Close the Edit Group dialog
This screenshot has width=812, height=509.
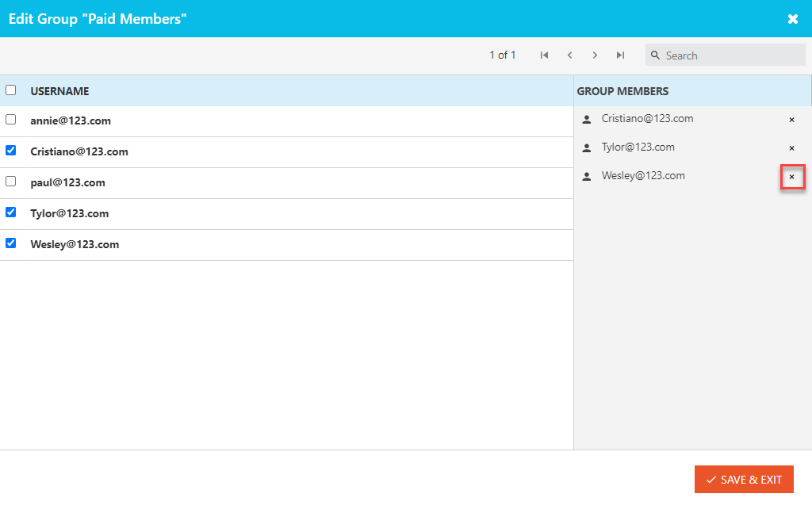coord(793,19)
